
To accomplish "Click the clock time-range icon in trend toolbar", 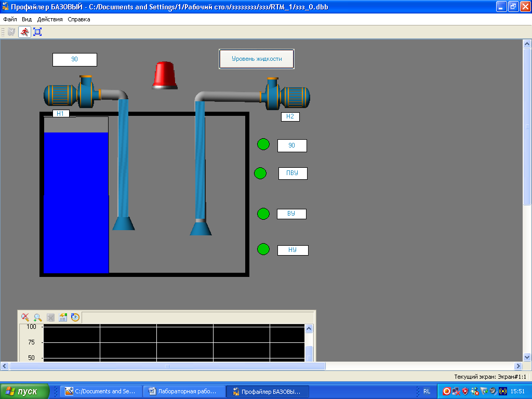I will (75, 317).
